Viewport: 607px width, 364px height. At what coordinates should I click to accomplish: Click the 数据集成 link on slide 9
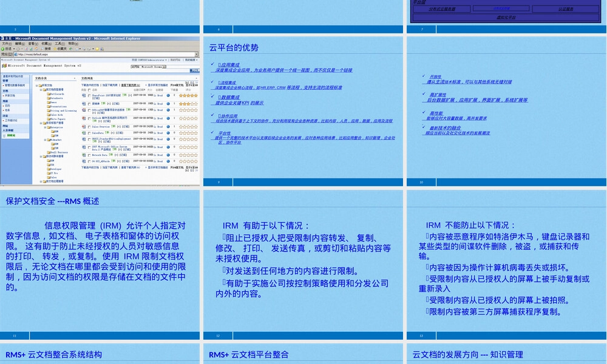tap(229, 97)
